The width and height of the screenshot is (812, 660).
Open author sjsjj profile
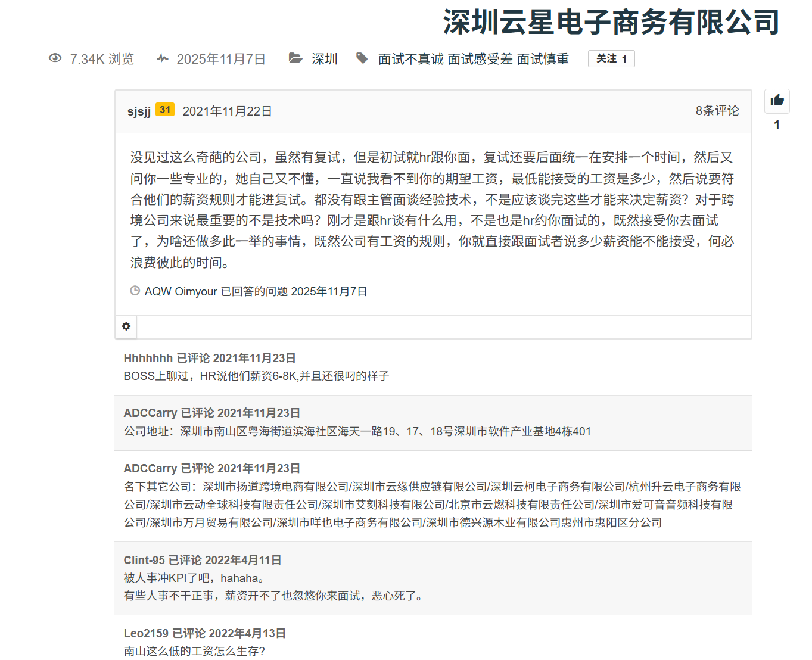click(x=139, y=111)
